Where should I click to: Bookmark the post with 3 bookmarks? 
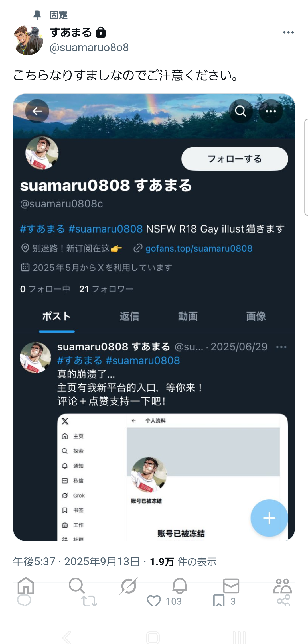tap(219, 600)
